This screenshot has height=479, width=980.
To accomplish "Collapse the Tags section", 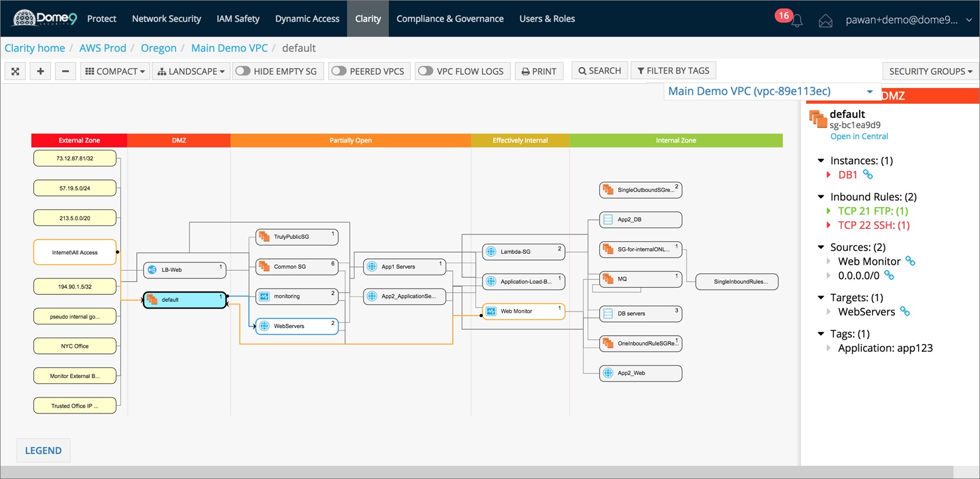I will (x=821, y=334).
